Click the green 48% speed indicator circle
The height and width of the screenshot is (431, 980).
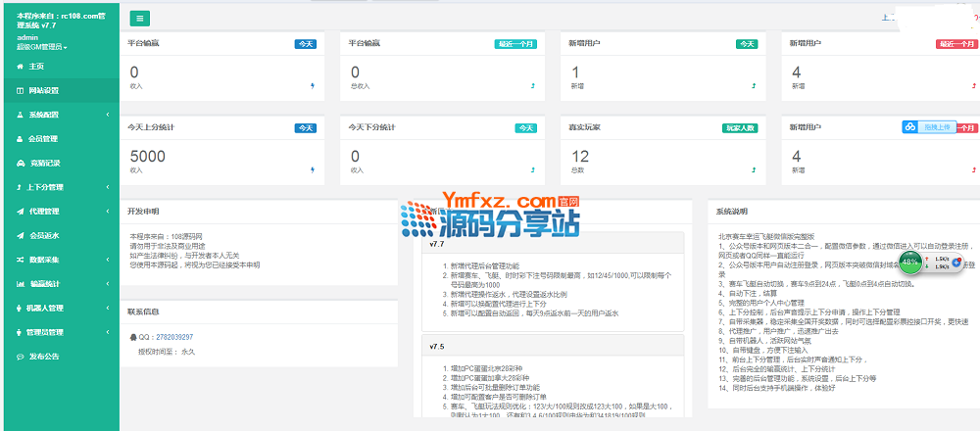click(911, 263)
